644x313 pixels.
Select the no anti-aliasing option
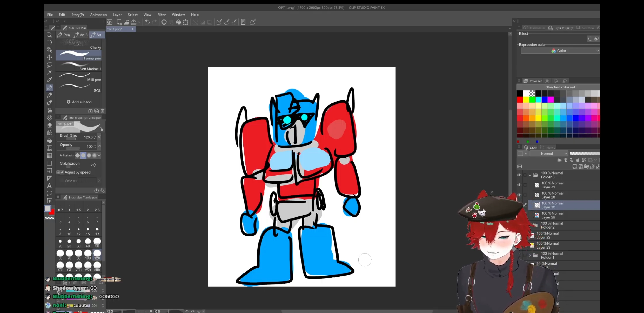click(x=78, y=155)
